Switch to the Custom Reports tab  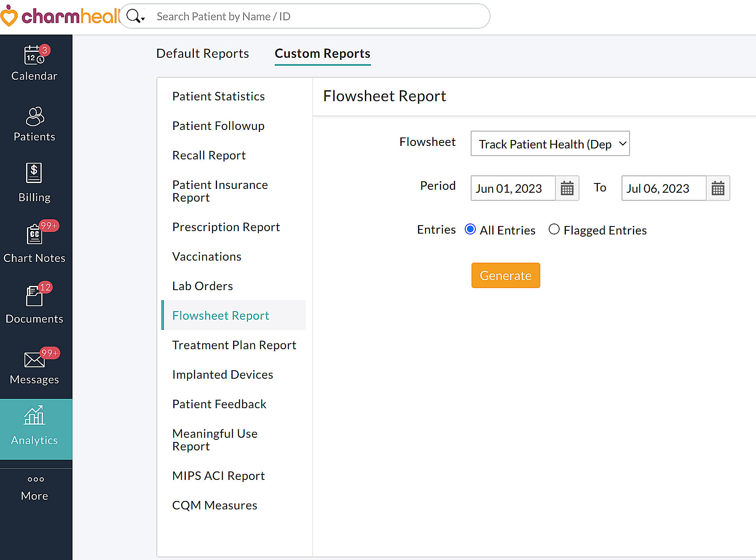point(322,53)
